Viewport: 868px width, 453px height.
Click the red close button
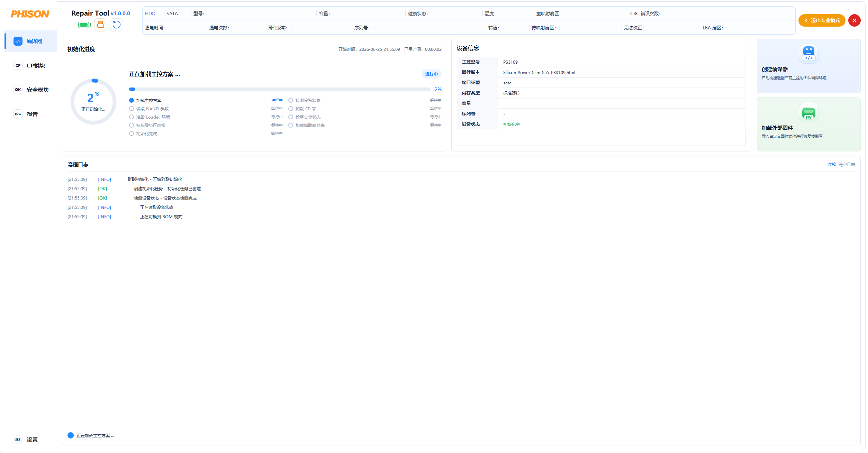point(854,20)
